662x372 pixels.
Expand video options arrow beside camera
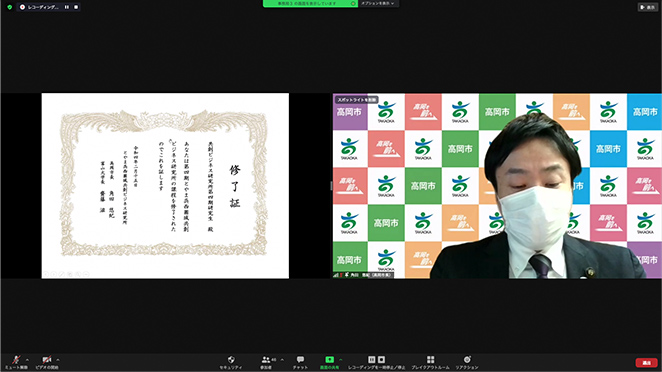[58, 360]
